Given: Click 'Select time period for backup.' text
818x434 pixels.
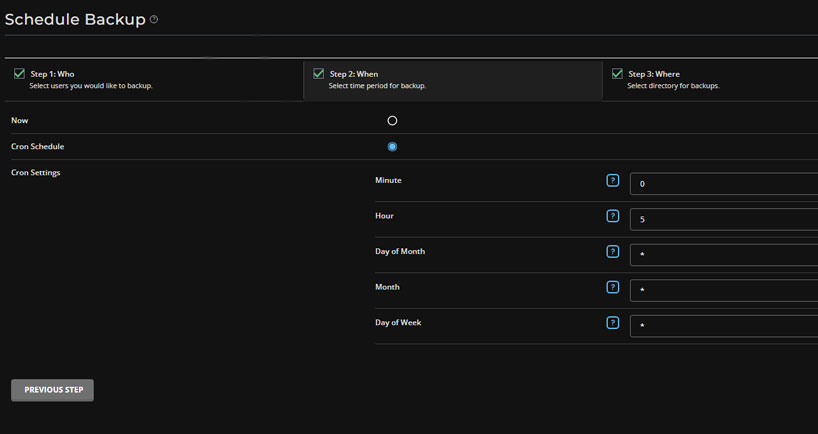Looking at the screenshot, I should 377,86.
